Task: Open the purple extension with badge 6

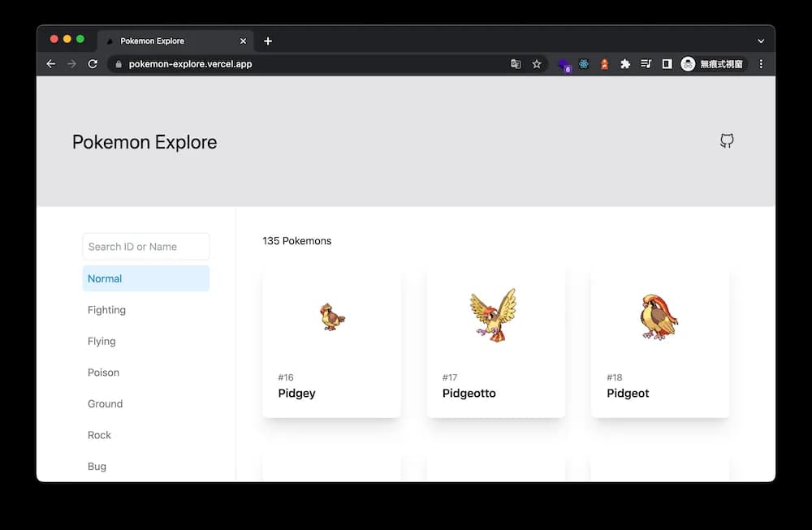Action: point(564,65)
